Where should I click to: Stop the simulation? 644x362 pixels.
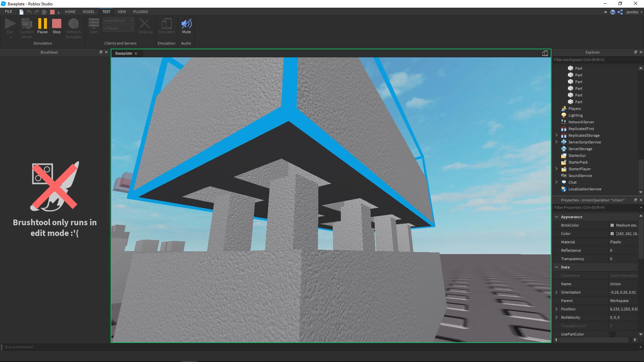click(57, 26)
